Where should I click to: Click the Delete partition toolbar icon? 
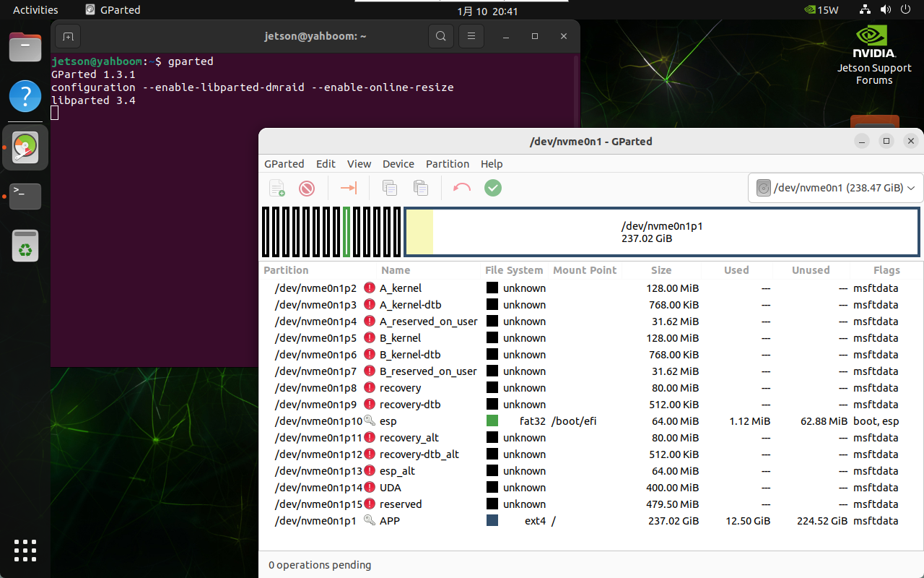click(x=307, y=189)
